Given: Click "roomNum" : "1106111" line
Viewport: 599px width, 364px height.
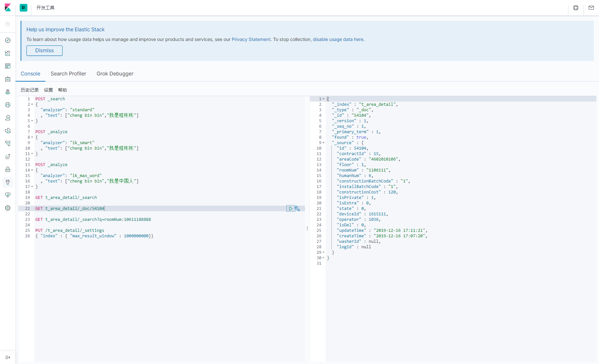Looking at the screenshot, I should coord(363,170).
